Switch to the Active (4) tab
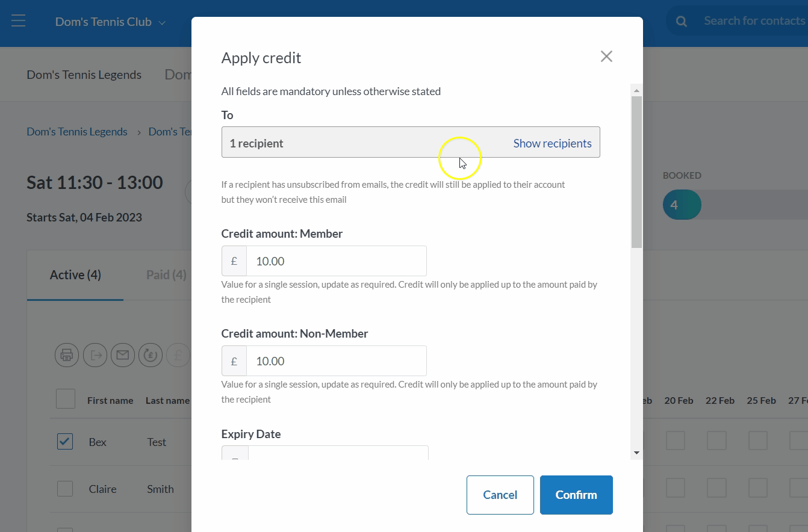808x532 pixels. coord(75,275)
